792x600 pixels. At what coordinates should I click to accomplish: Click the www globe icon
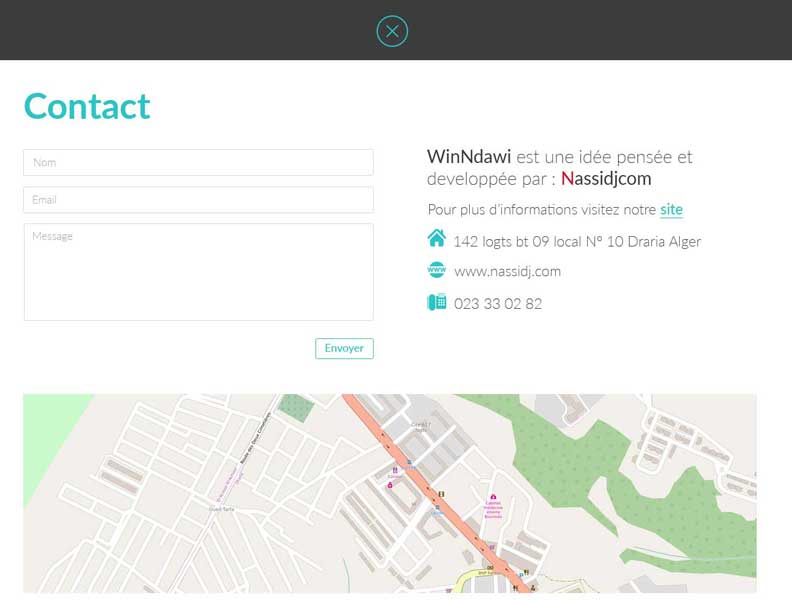coord(436,270)
